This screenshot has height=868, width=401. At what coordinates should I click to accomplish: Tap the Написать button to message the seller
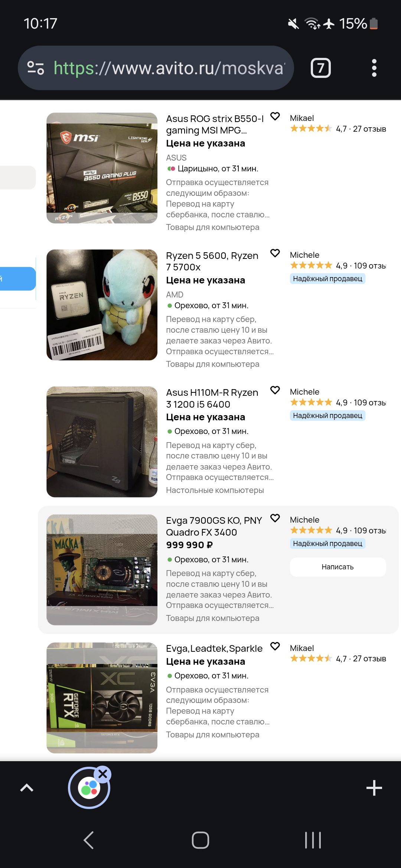338,567
